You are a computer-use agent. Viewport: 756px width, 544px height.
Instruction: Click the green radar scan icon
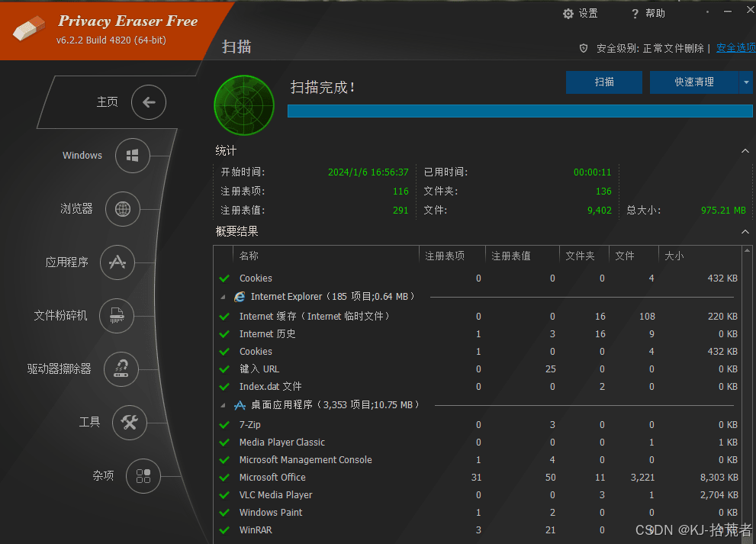click(244, 105)
